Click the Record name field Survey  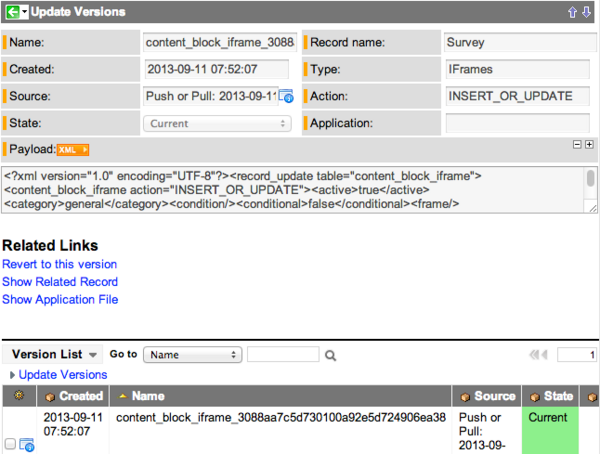coord(520,42)
